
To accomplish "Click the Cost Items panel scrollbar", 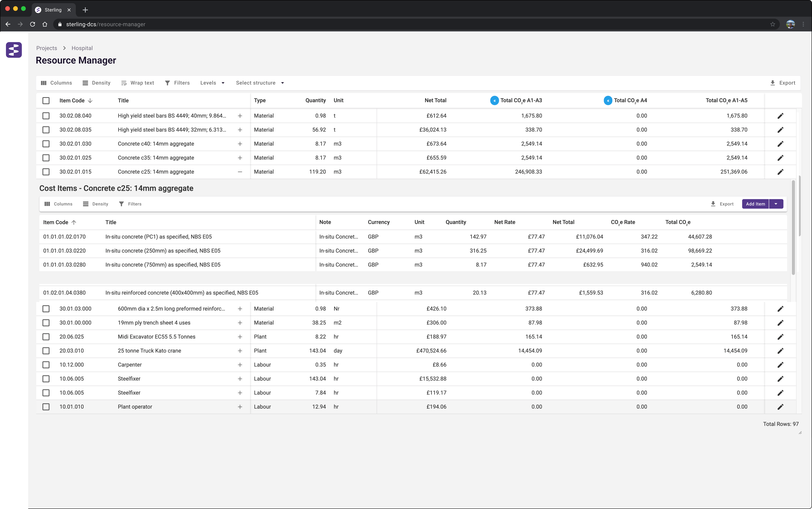I will pyautogui.click(x=793, y=228).
